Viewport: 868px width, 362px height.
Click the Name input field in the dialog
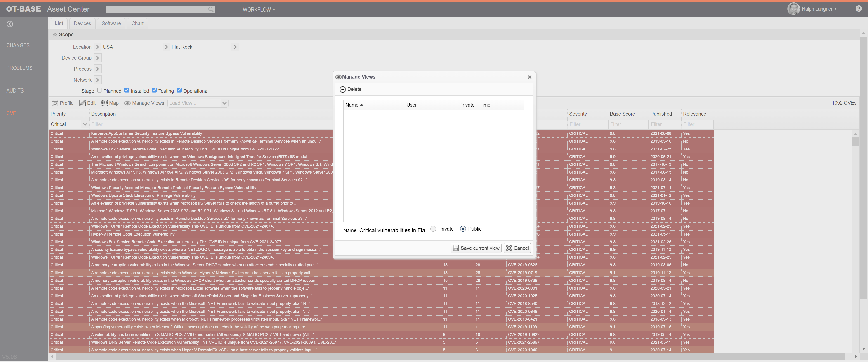pos(392,230)
